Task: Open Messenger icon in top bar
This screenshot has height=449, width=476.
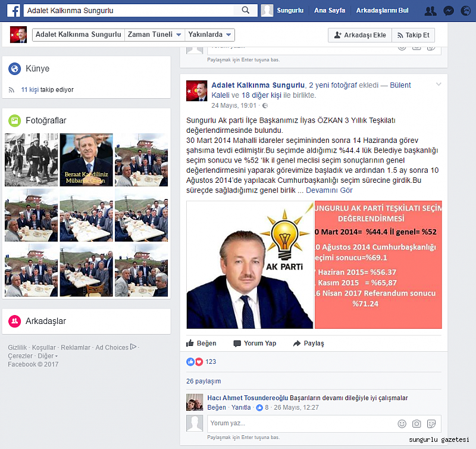Action: [449, 11]
